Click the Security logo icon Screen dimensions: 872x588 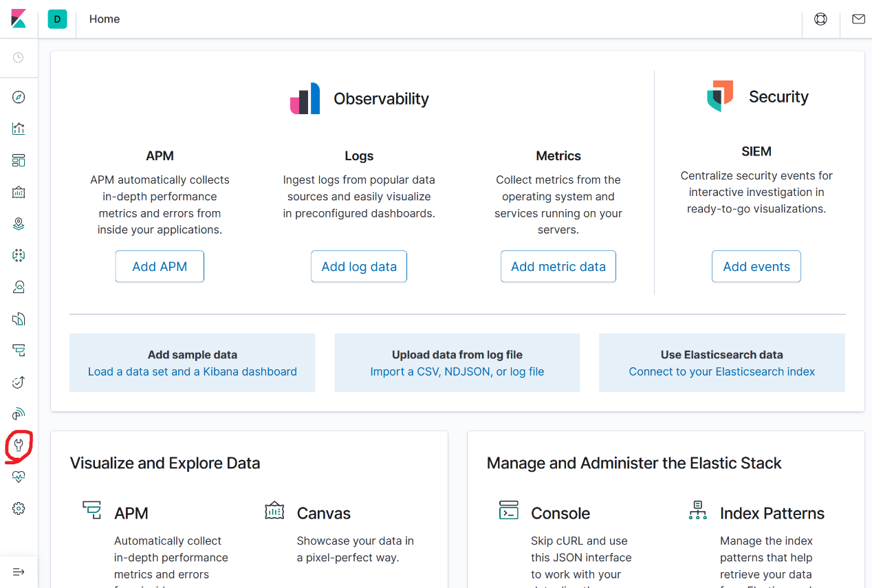(720, 96)
